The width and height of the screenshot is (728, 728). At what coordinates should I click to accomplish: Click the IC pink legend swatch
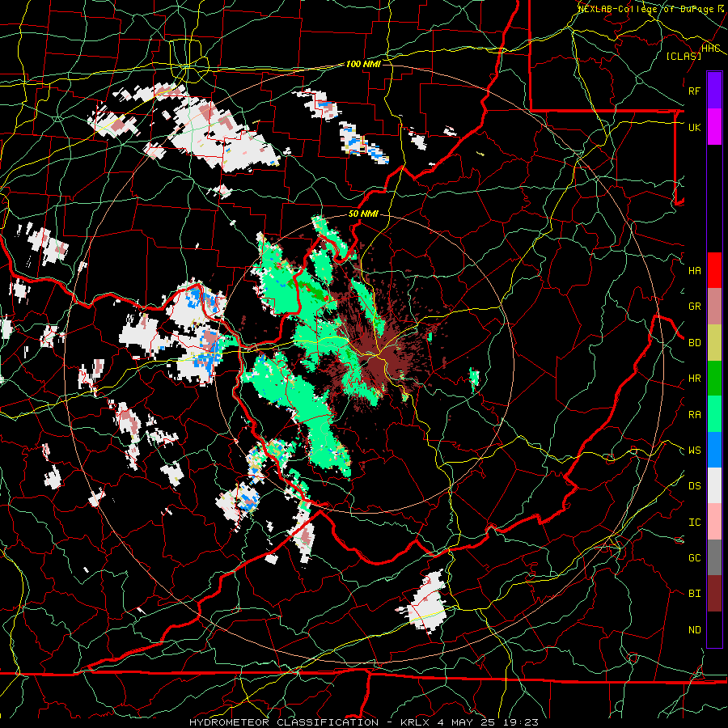click(714, 522)
